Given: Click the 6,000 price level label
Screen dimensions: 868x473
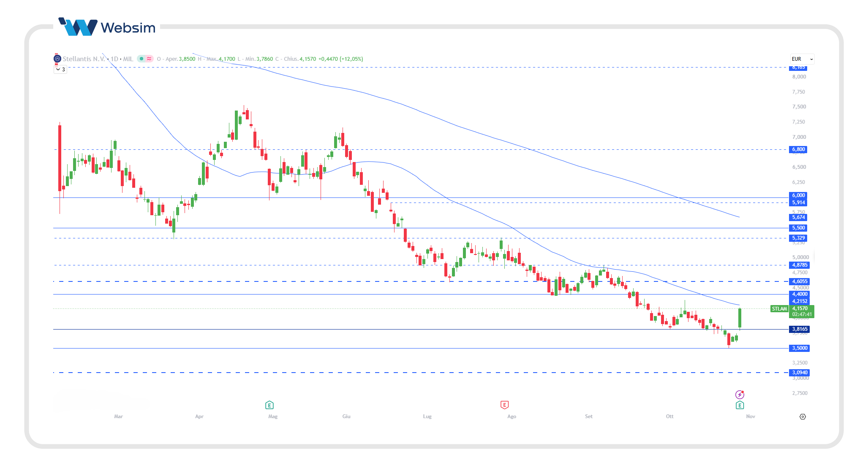Looking at the screenshot, I should [x=798, y=195].
